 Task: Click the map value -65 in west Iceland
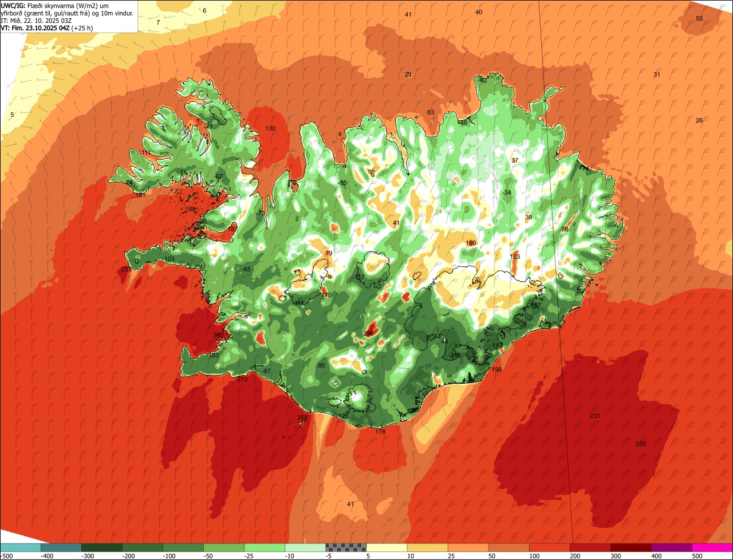tap(246, 269)
